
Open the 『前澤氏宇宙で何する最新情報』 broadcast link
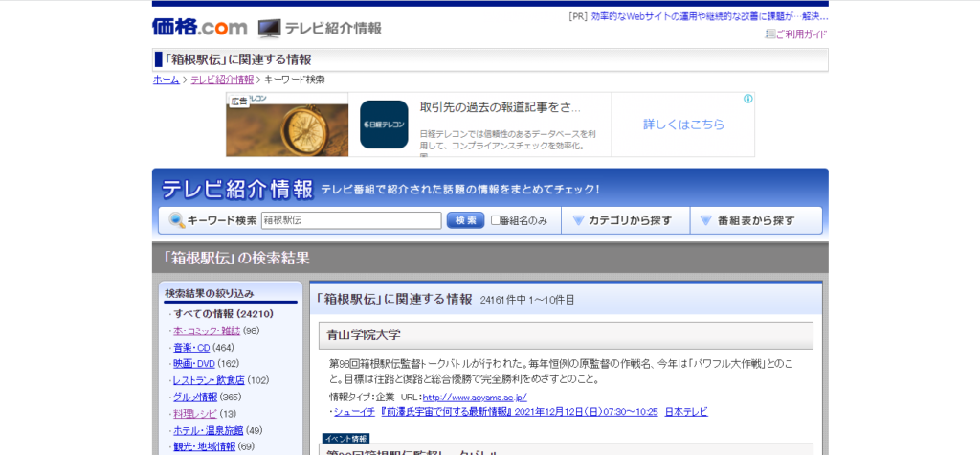point(519,412)
